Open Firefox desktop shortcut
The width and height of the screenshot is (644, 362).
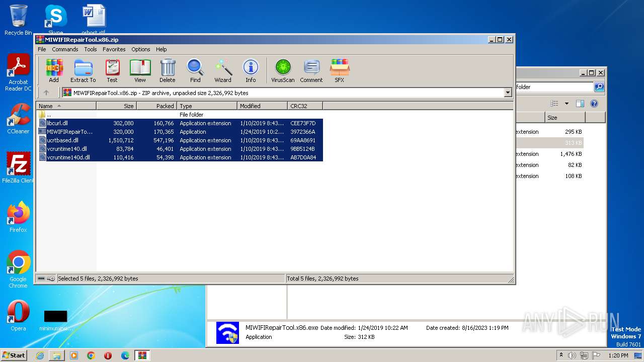[18, 217]
